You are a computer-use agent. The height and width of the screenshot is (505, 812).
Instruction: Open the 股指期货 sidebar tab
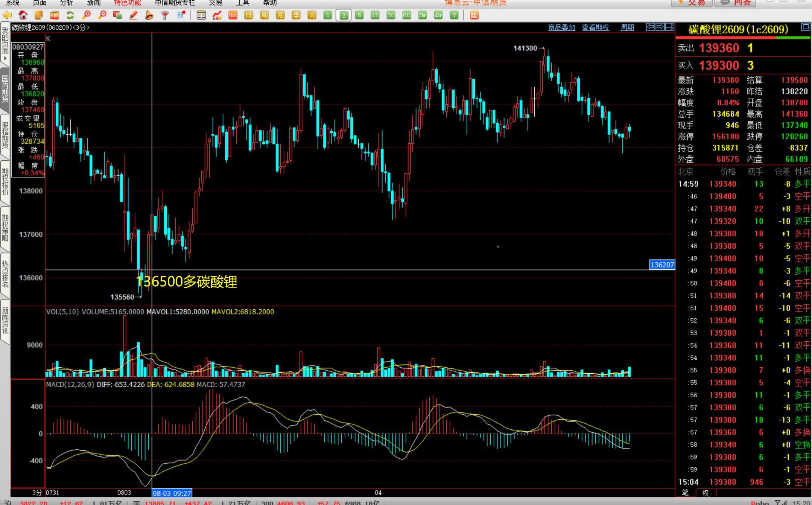[5, 136]
